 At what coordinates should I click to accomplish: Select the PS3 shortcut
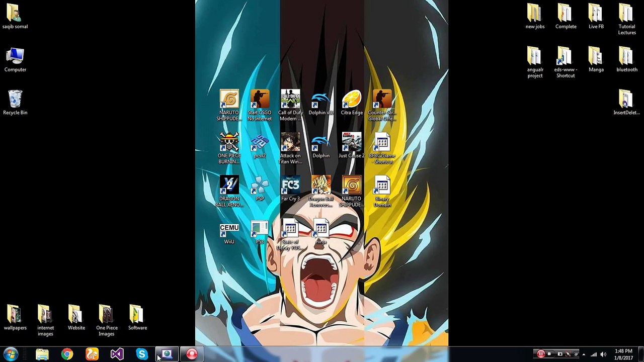pos(260,233)
